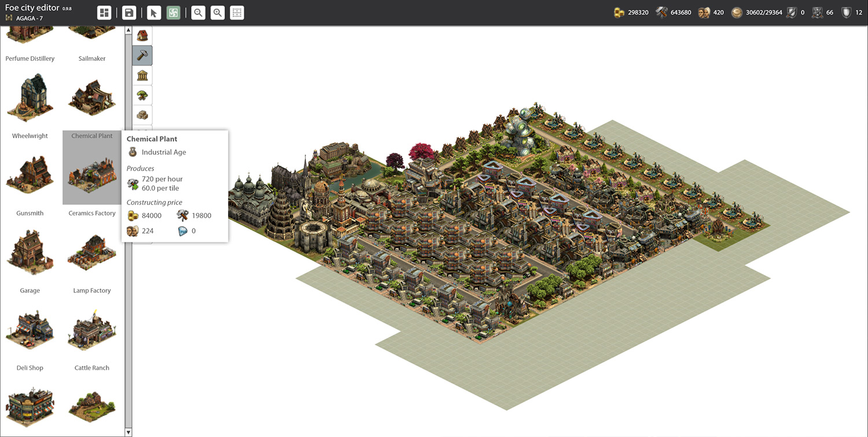Click the diamond icon beside 0
Image resolution: width=868 pixels, height=437 pixels.
(183, 231)
